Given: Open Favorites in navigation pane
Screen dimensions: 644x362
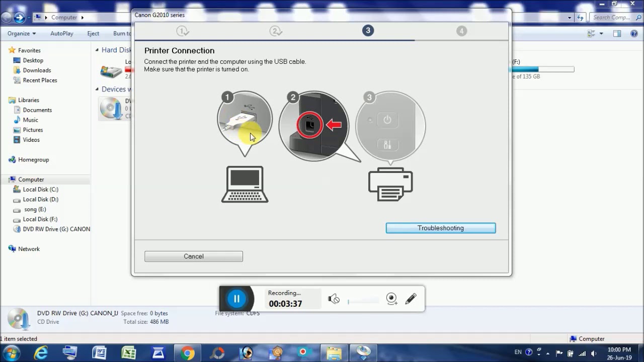Looking at the screenshot, I should click(x=29, y=50).
